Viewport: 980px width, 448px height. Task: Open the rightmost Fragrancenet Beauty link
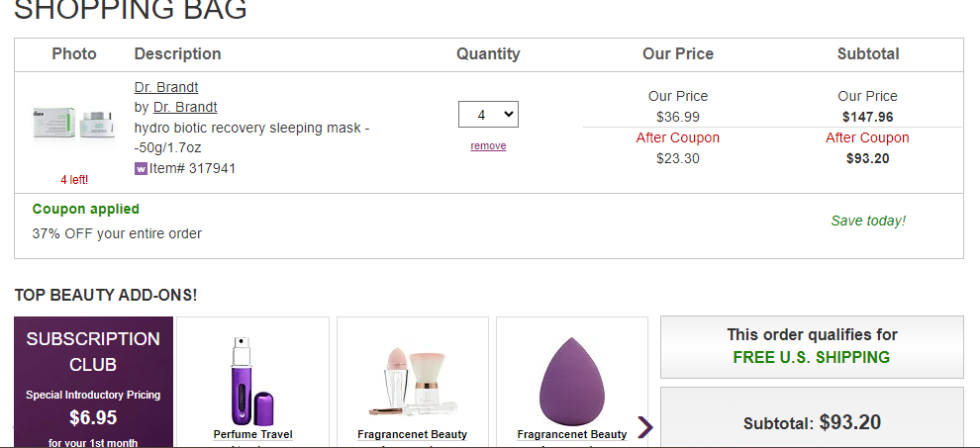(572, 434)
